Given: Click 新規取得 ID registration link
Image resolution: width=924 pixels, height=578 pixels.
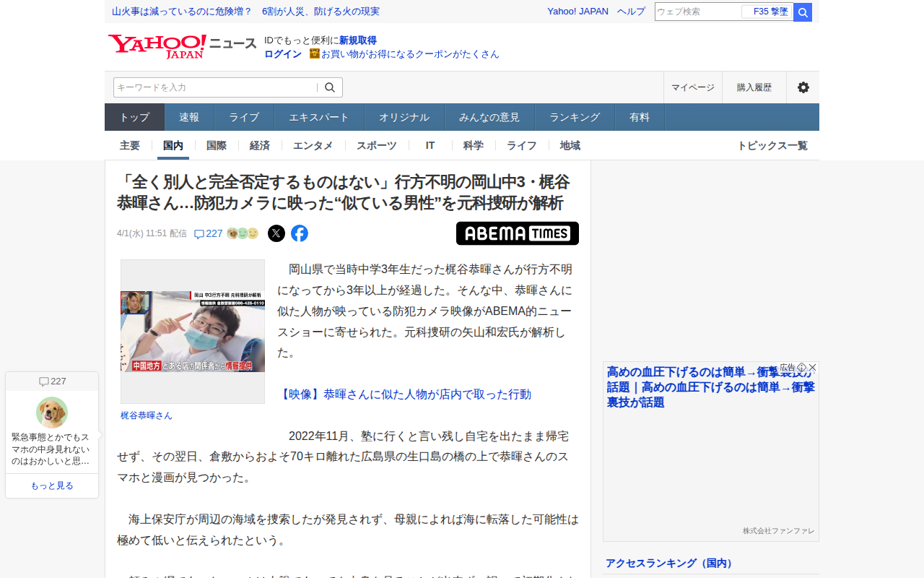Looking at the screenshot, I should click(x=358, y=40).
